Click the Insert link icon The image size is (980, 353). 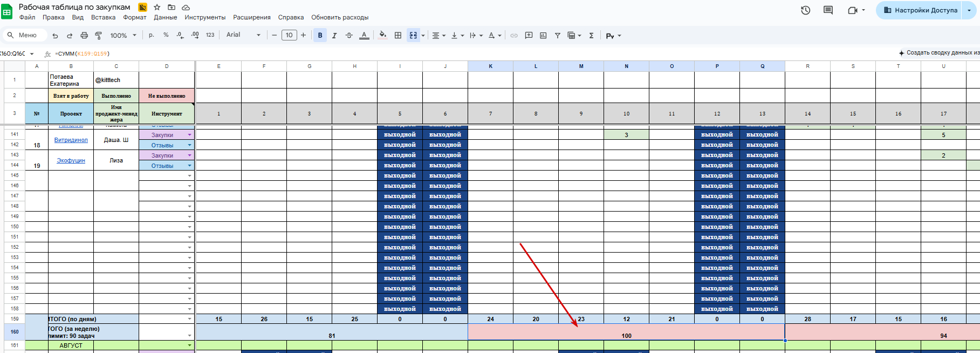point(514,36)
